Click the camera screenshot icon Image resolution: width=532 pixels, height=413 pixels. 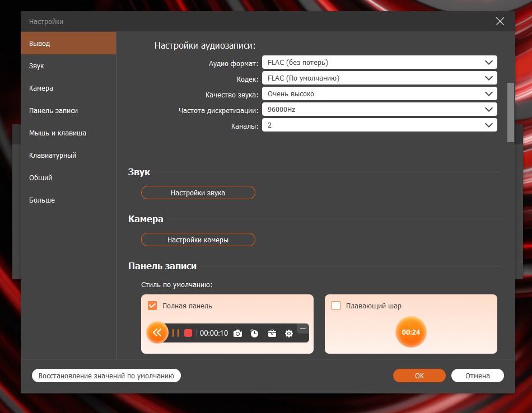pyautogui.click(x=237, y=334)
